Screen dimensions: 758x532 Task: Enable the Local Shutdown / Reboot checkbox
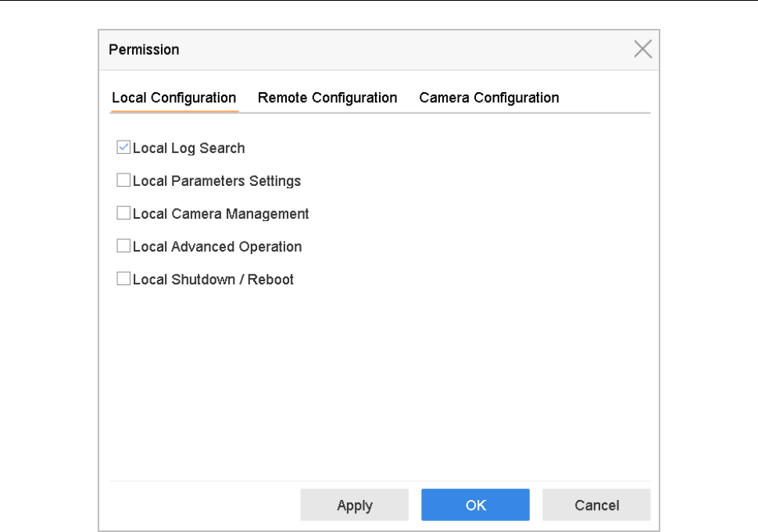tap(123, 279)
